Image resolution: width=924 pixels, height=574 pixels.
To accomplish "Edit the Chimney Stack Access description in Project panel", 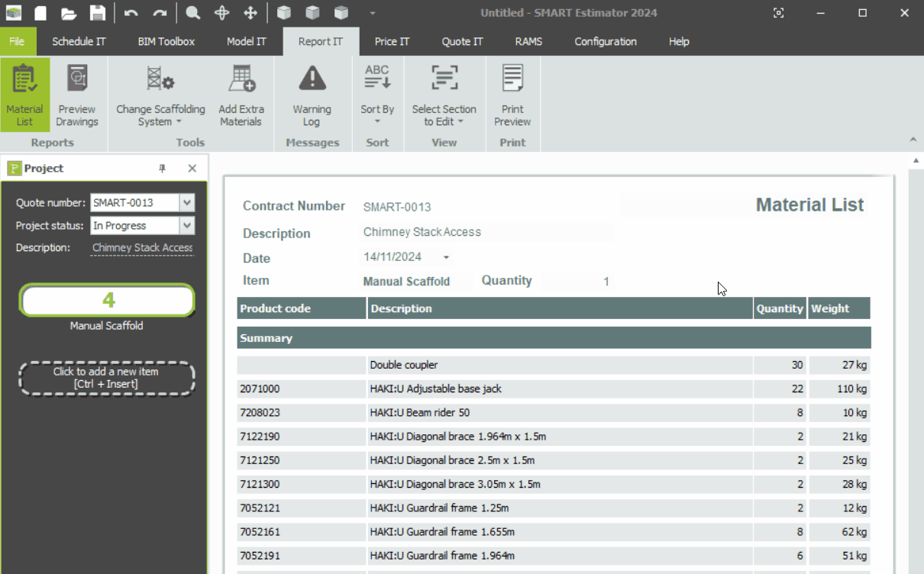I will [142, 248].
